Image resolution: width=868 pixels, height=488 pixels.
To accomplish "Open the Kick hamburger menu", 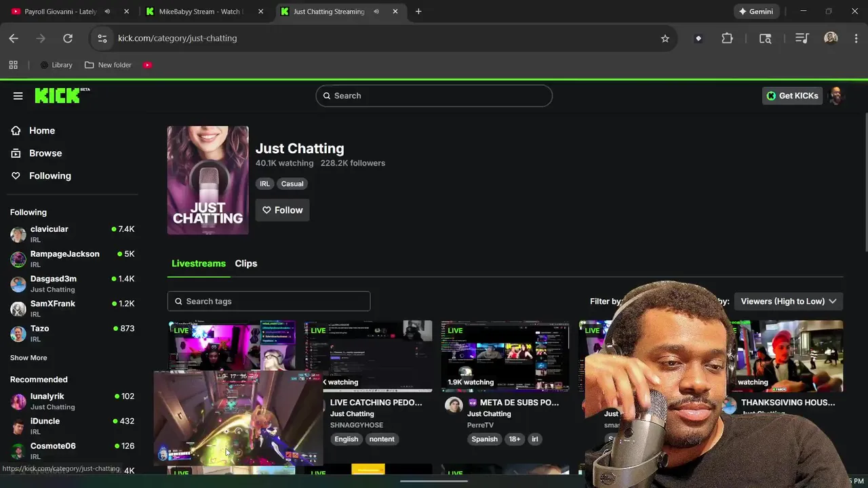I will (18, 96).
